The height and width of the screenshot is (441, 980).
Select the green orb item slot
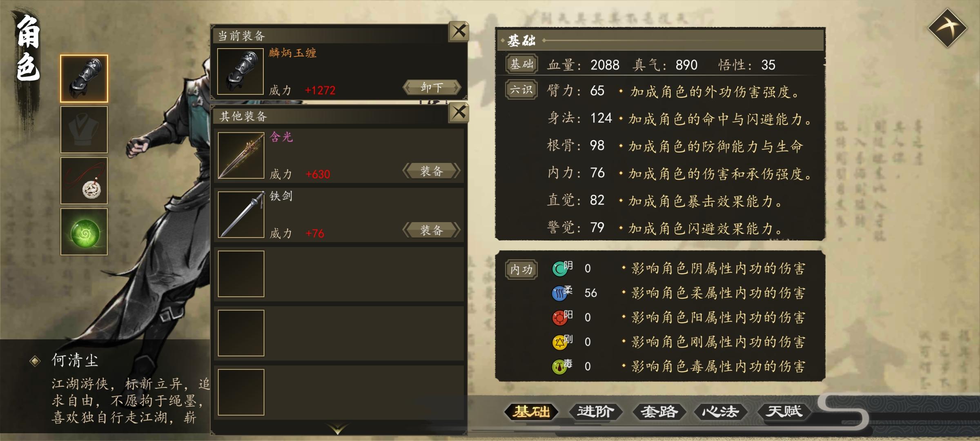[x=84, y=232]
